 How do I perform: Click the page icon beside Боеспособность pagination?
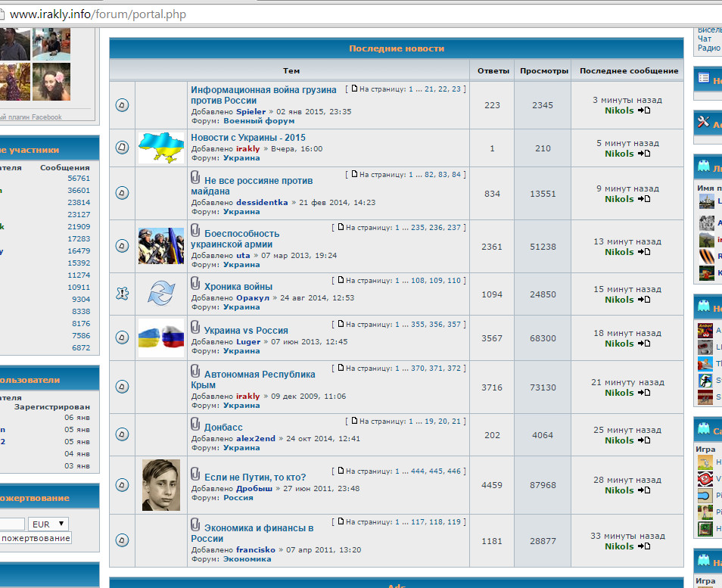coord(341,227)
